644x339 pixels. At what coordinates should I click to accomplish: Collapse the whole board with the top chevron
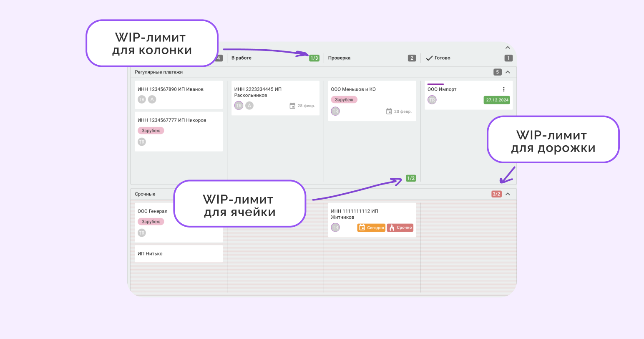(x=508, y=47)
